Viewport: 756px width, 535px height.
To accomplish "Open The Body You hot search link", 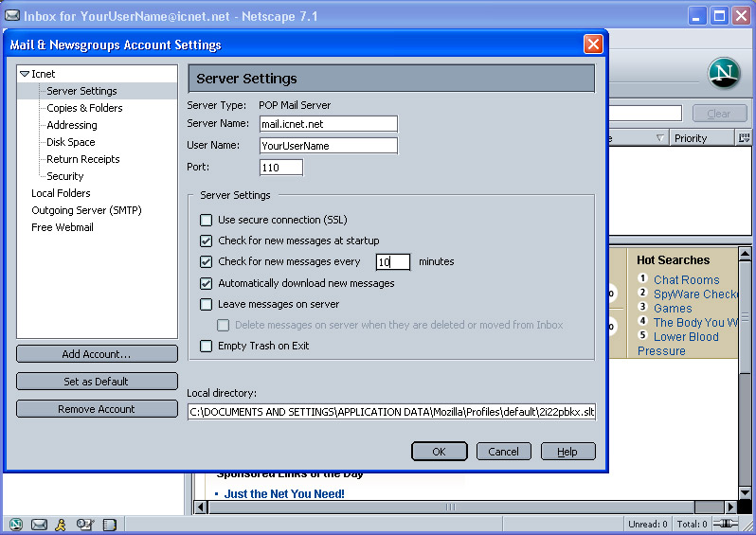I will tap(695, 323).
